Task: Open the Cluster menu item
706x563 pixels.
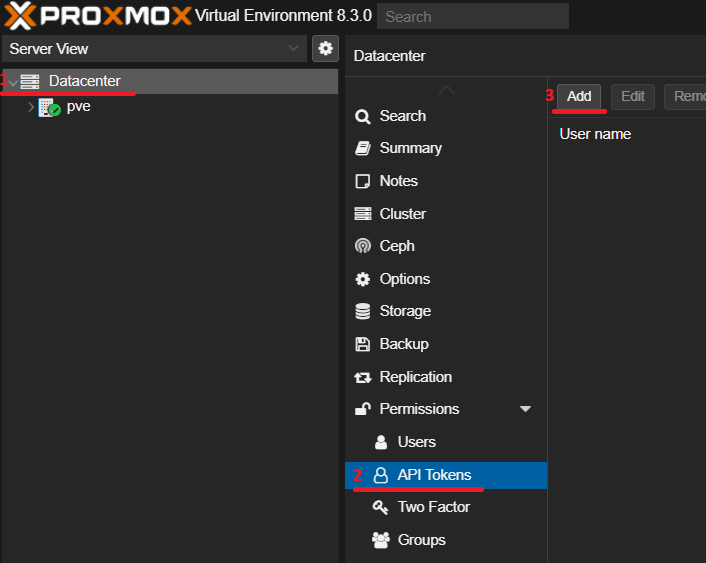Action: click(x=446, y=214)
